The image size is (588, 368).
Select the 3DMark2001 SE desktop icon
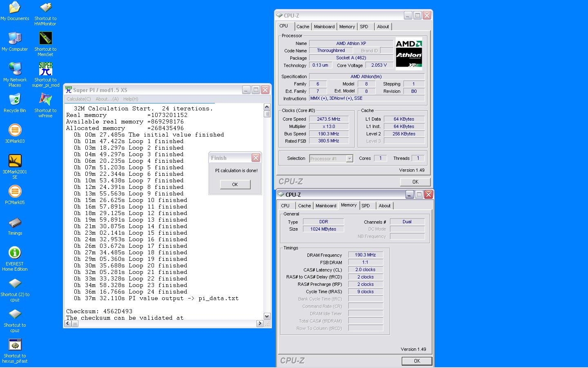(15, 167)
